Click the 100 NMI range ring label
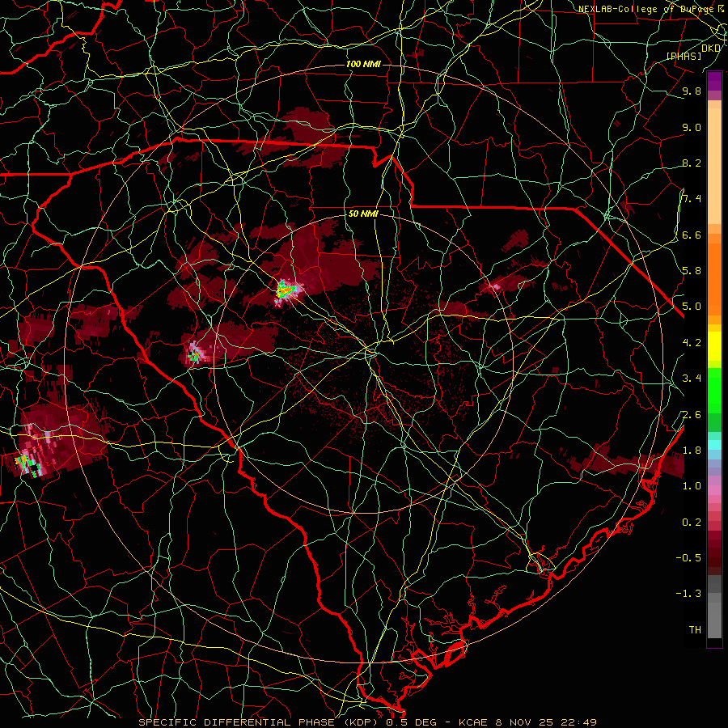728x728 pixels. pos(363,64)
